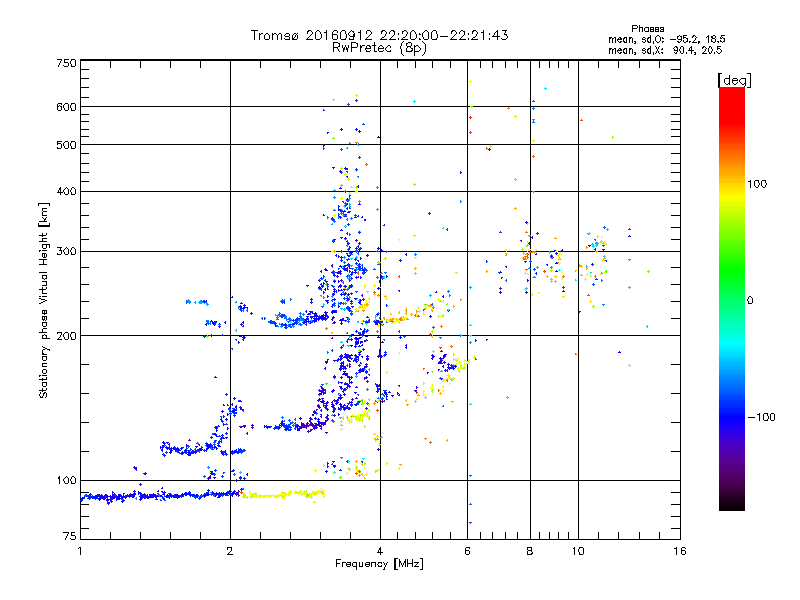Click the y-axis tick label '75'
This screenshot has width=800, height=600.
pyautogui.click(x=70, y=536)
